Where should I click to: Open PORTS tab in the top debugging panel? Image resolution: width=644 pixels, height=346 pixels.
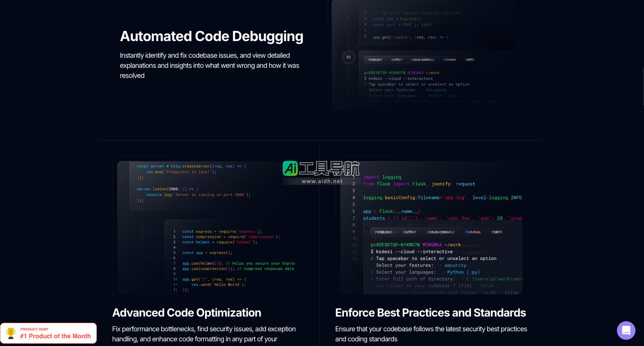point(470,60)
